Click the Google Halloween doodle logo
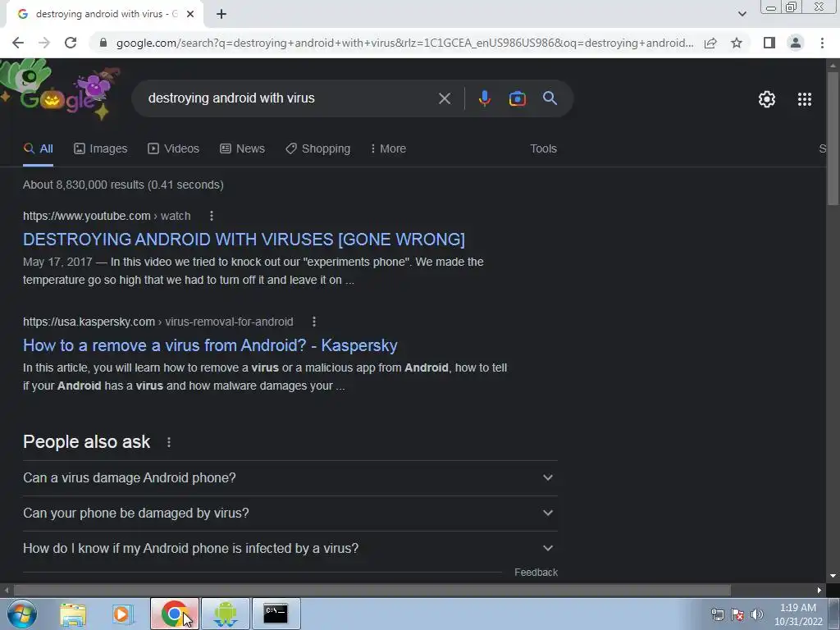840x630 pixels. (61, 89)
